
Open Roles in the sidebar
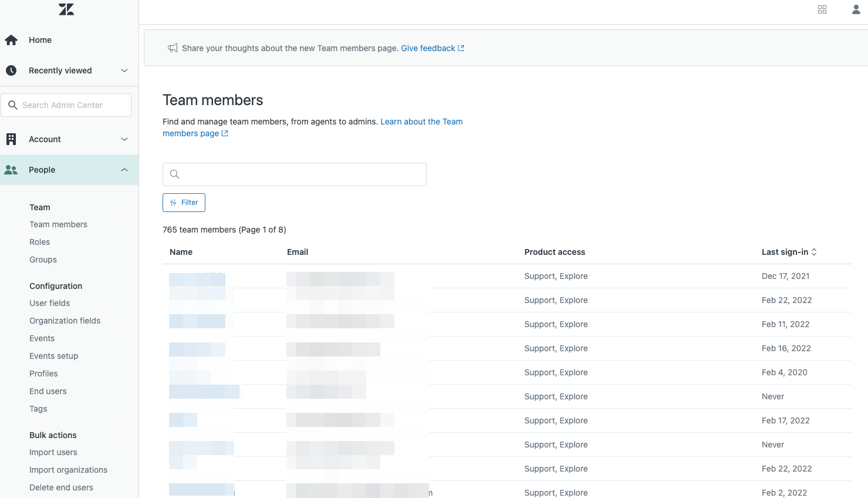coord(39,242)
